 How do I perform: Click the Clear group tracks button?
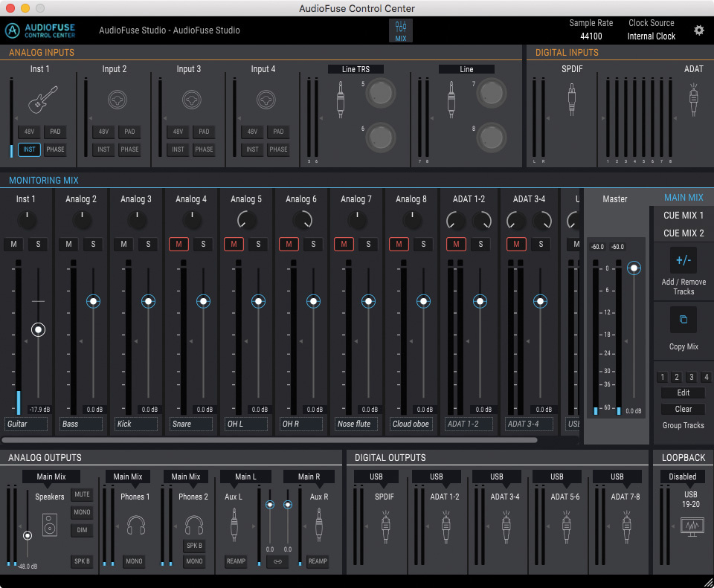[x=683, y=409]
